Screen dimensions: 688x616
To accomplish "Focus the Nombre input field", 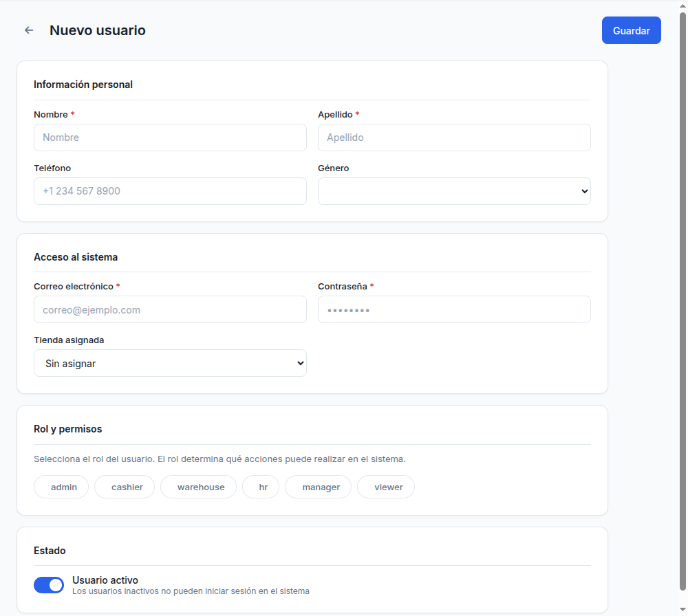I will point(170,137).
